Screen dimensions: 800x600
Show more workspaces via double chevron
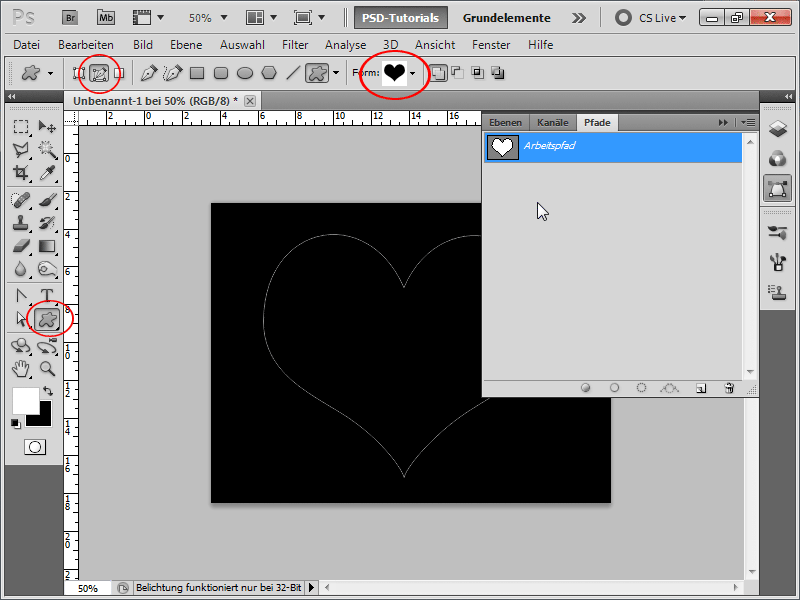tap(579, 18)
